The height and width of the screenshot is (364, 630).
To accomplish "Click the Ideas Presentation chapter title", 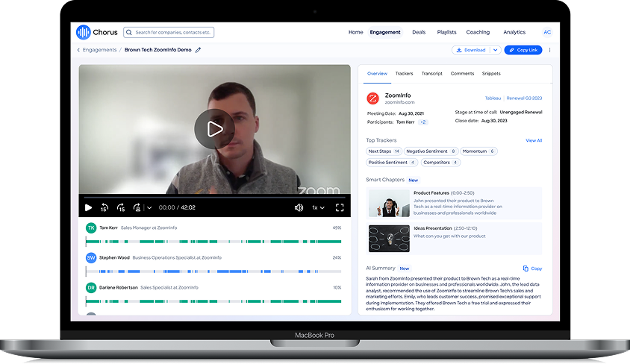I will [x=433, y=228].
